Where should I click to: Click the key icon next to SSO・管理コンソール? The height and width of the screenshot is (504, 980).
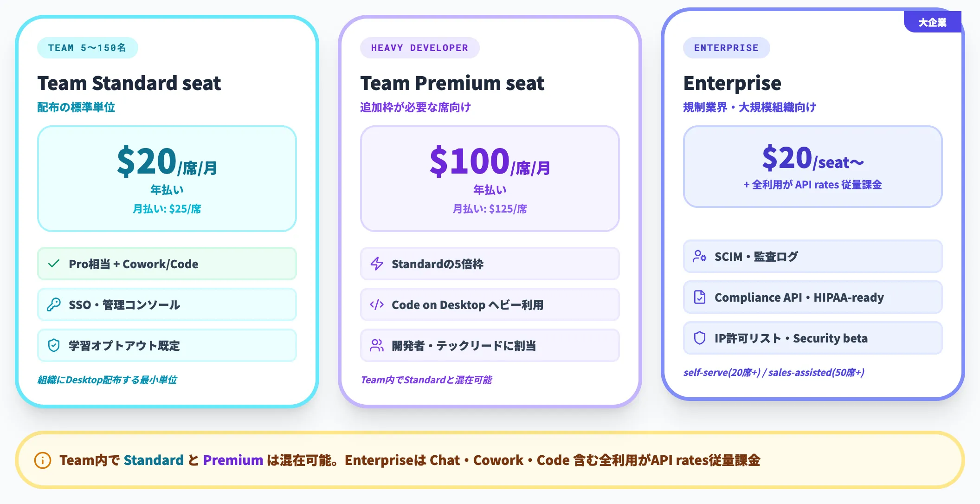pos(54,304)
